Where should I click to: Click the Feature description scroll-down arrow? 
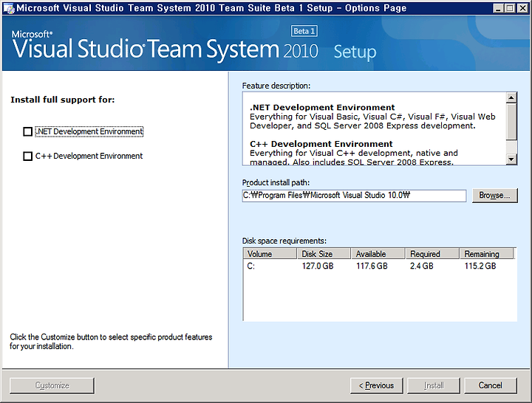[511, 159]
